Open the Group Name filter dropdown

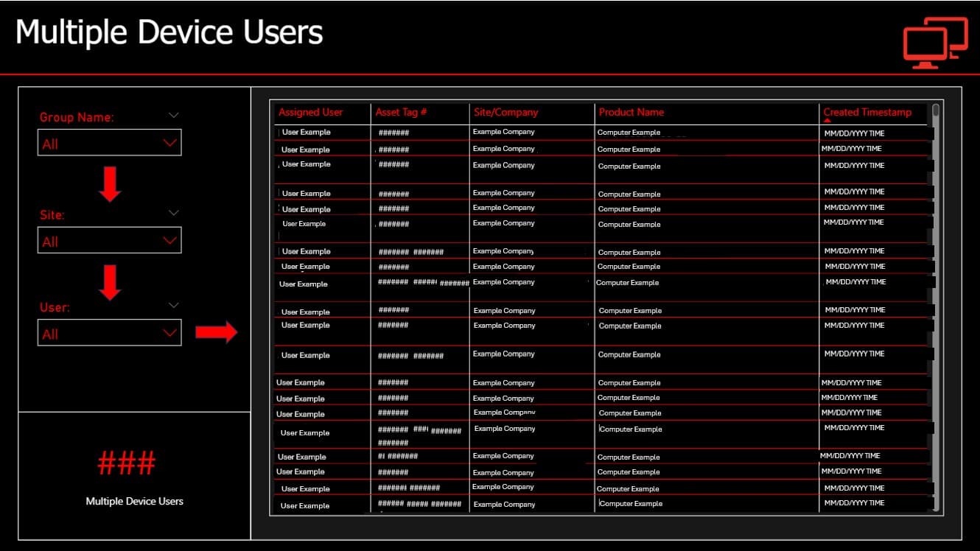pyautogui.click(x=109, y=142)
